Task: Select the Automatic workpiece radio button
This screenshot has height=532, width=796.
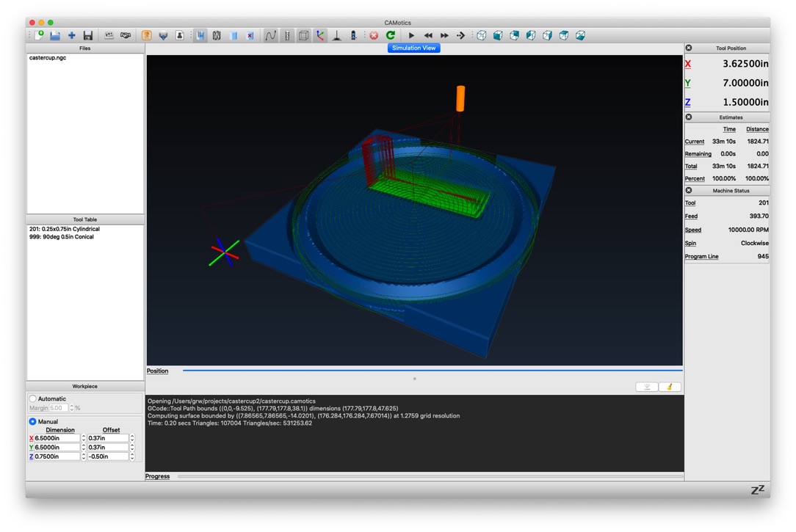Action: click(33, 398)
